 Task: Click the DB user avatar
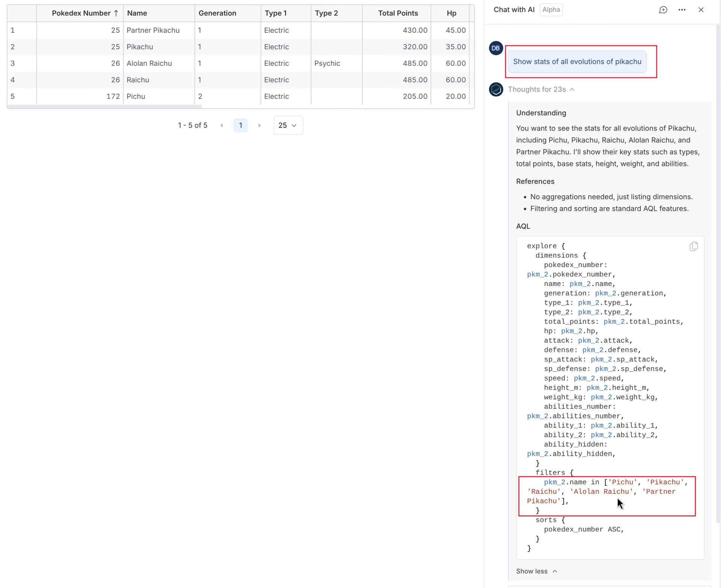496,48
